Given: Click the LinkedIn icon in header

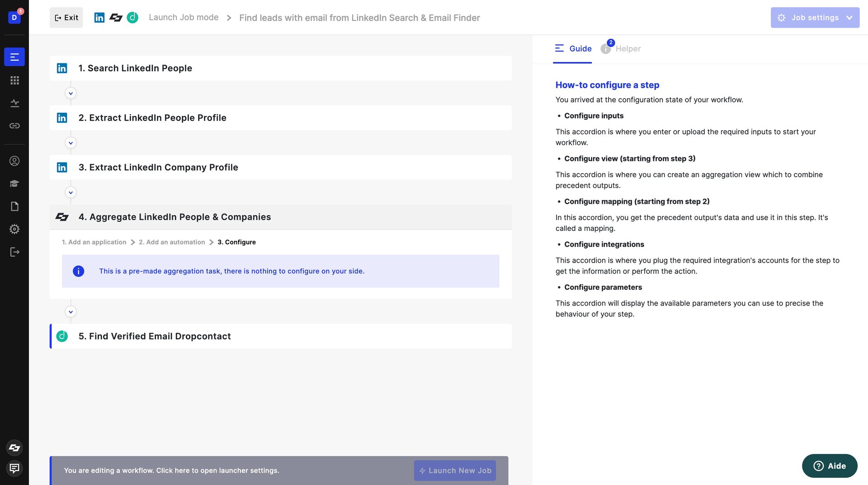Looking at the screenshot, I should pos(99,18).
